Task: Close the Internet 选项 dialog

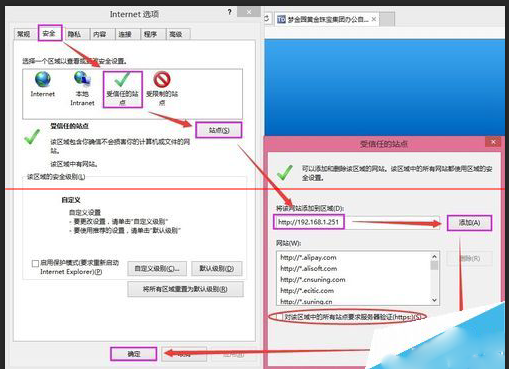Action: [249, 12]
